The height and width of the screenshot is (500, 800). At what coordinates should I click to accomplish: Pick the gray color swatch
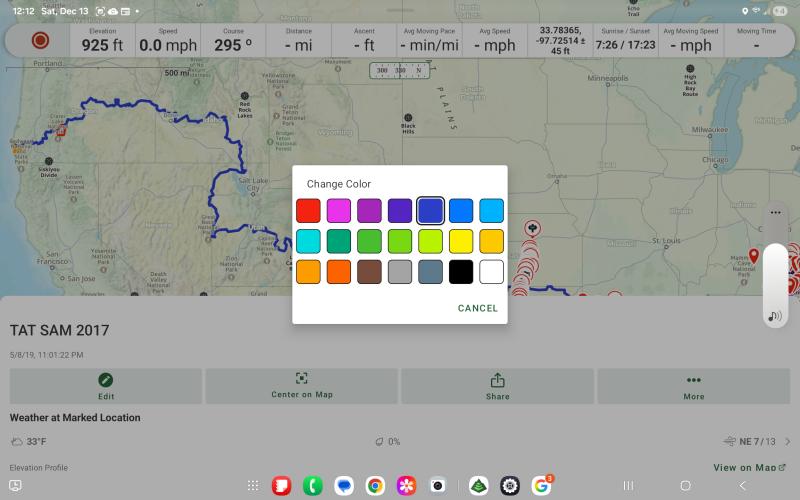click(400, 272)
